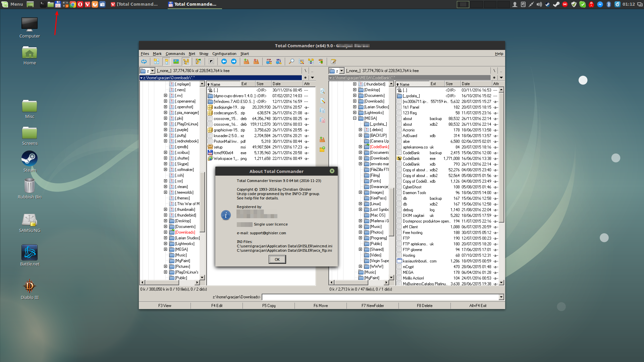
Task: Expand [CodeBank] in the right tree
Action: tap(360, 147)
